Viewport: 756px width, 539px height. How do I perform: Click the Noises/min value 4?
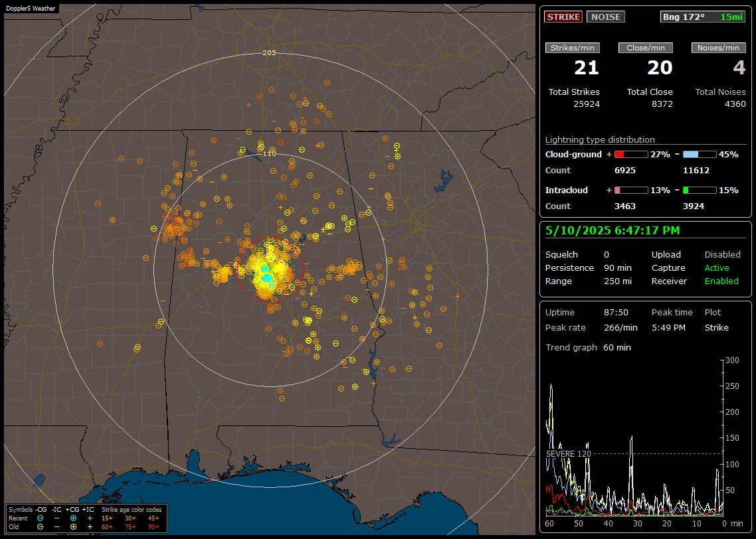pyautogui.click(x=739, y=68)
